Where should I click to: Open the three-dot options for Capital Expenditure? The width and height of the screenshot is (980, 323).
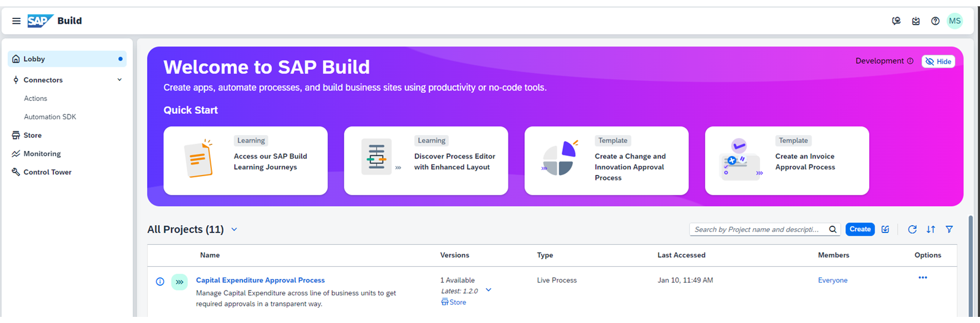(x=923, y=278)
